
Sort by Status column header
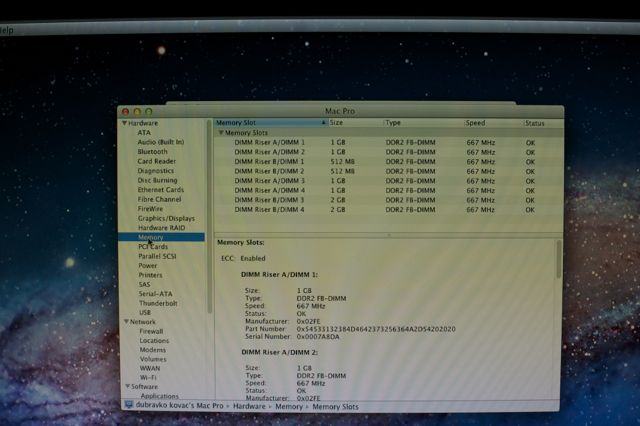tap(543, 123)
